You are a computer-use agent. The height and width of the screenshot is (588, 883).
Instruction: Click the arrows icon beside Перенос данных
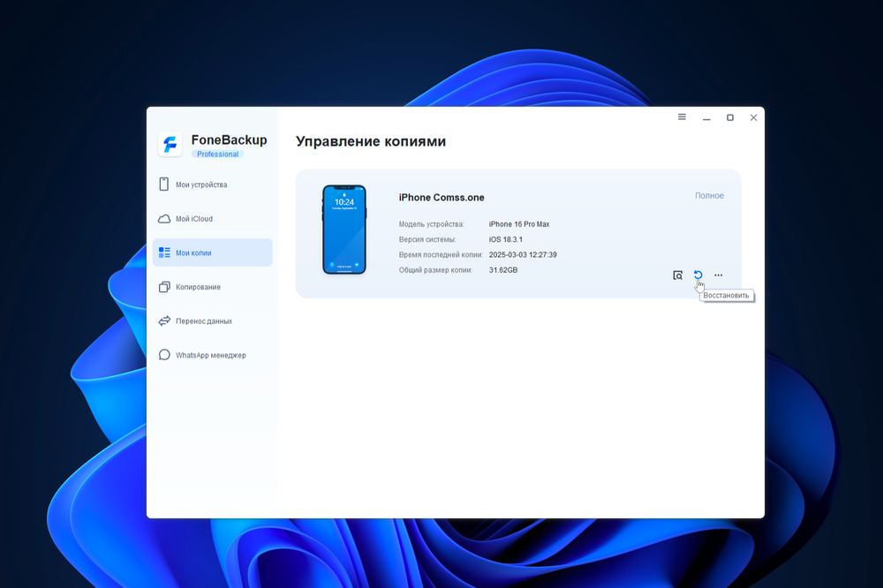tap(164, 321)
